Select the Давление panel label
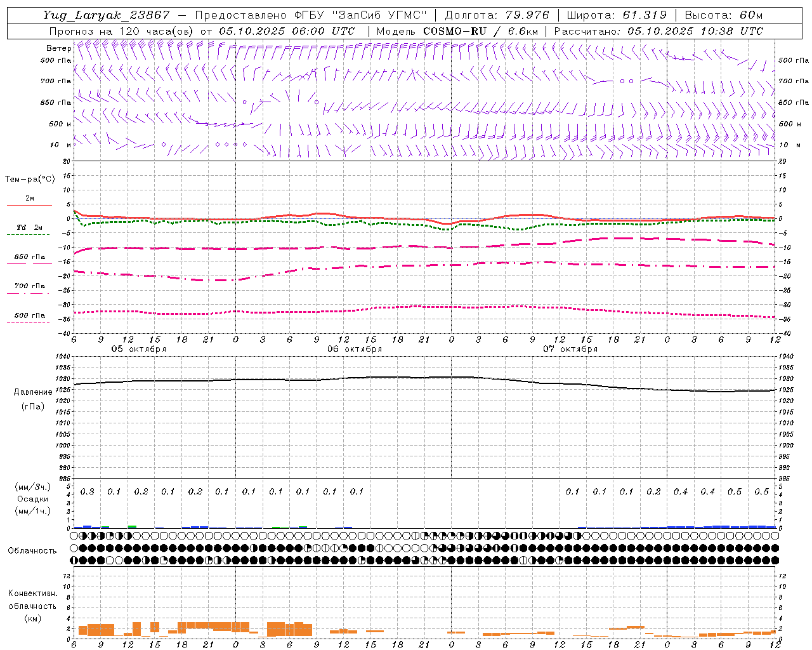 pos(33,392)
